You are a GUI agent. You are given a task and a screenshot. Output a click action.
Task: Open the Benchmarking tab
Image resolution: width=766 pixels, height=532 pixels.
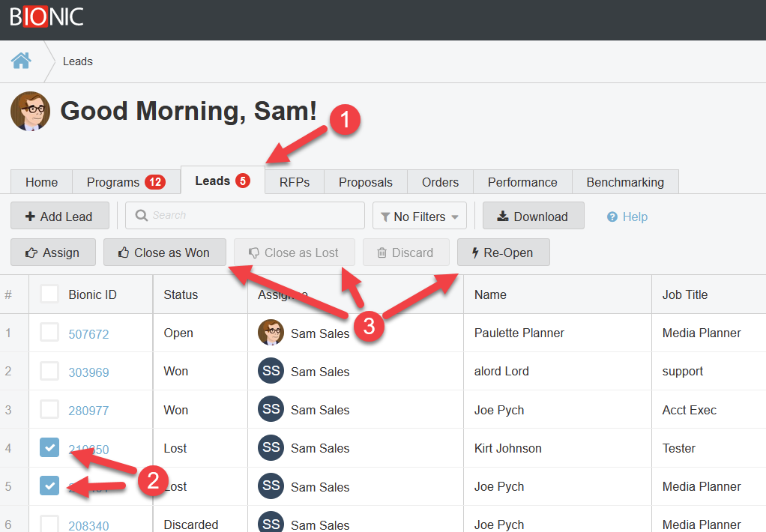coord(624,182)
